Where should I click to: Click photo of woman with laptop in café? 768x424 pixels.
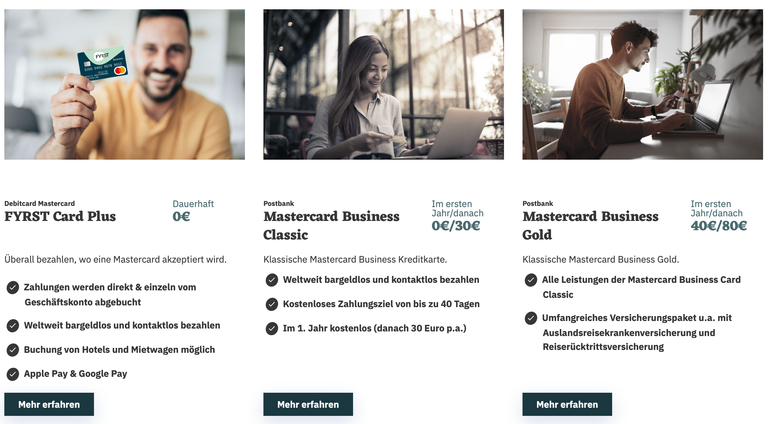coord(383,85)
